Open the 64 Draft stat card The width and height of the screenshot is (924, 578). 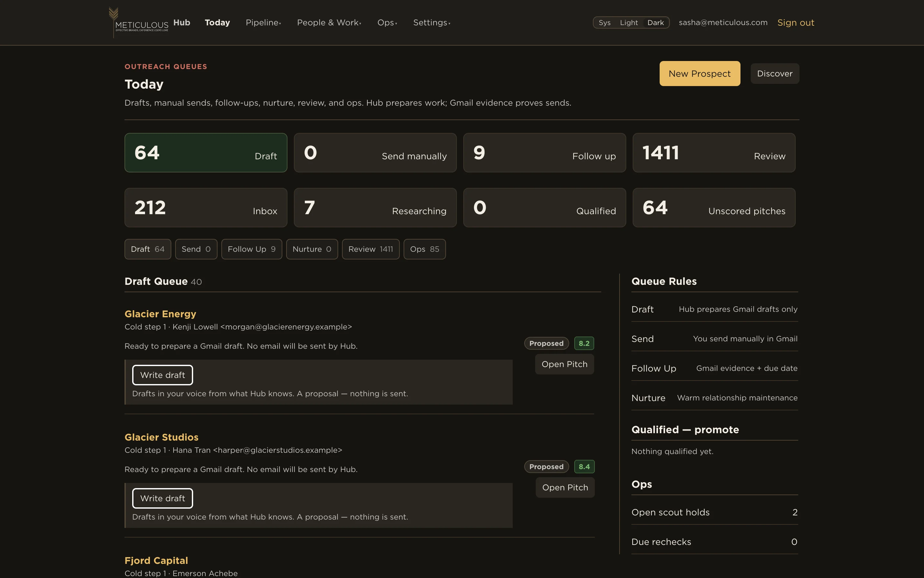click(x=206, y=153)
